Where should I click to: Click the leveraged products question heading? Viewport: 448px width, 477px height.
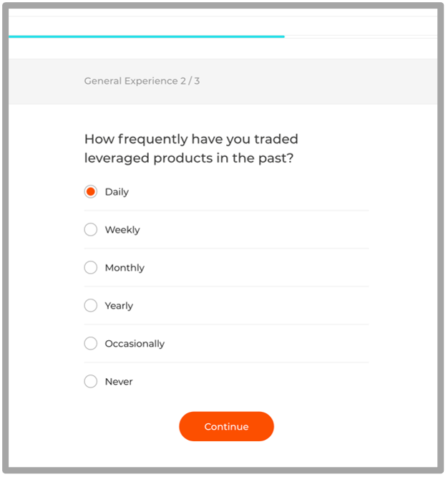[x=191, y=148]
